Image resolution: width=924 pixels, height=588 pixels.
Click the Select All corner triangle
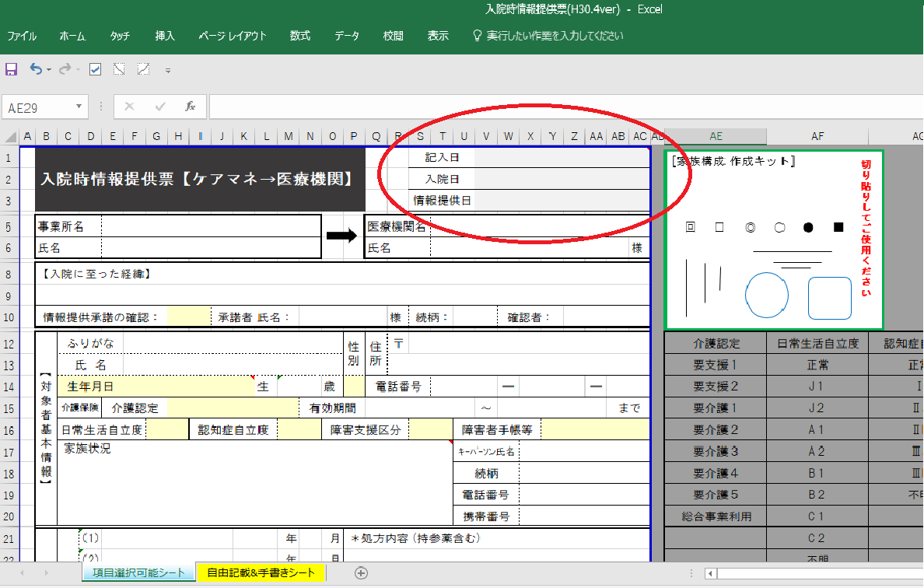pos(12,137)
